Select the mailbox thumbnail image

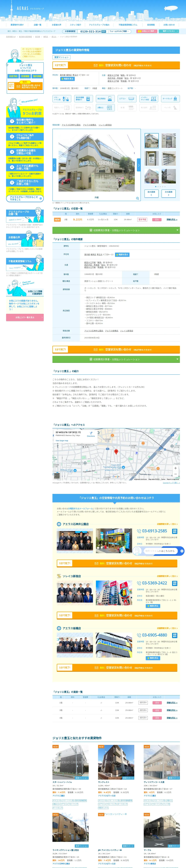click(x=168, y=158)
